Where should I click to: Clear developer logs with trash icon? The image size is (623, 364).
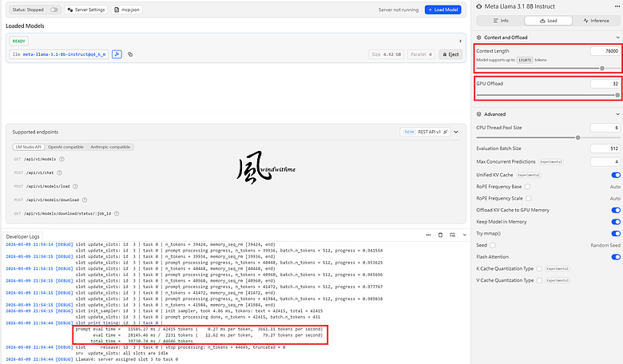click(440, 235)
